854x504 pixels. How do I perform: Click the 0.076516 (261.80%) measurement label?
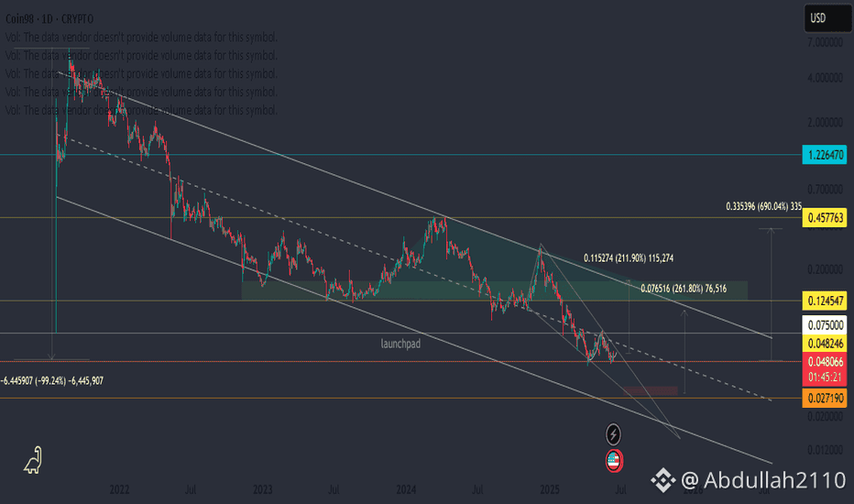[684, 289]
